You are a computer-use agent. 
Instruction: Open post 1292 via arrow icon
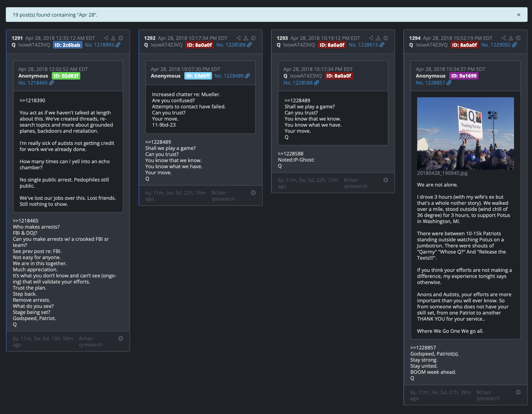[x=253, y=38]
